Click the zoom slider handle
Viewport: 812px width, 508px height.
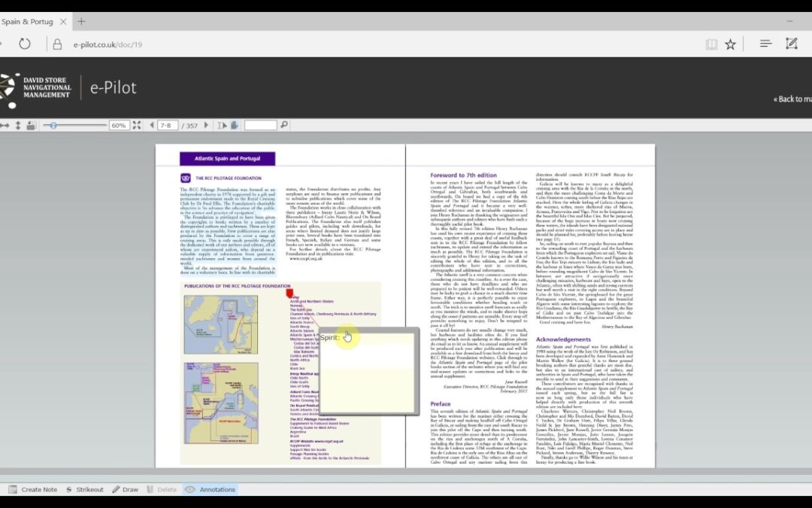click(53, 126)
